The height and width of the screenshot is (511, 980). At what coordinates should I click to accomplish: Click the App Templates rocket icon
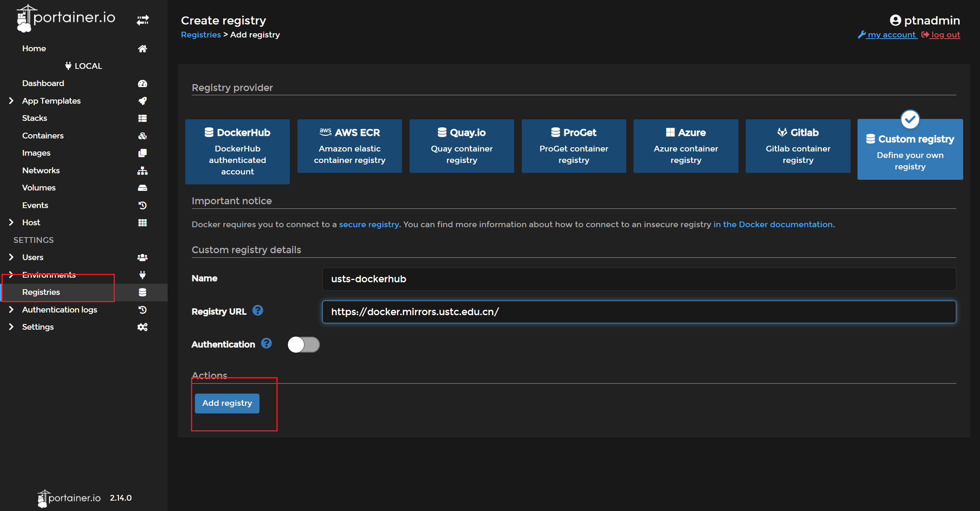click(x=142, y=101)
